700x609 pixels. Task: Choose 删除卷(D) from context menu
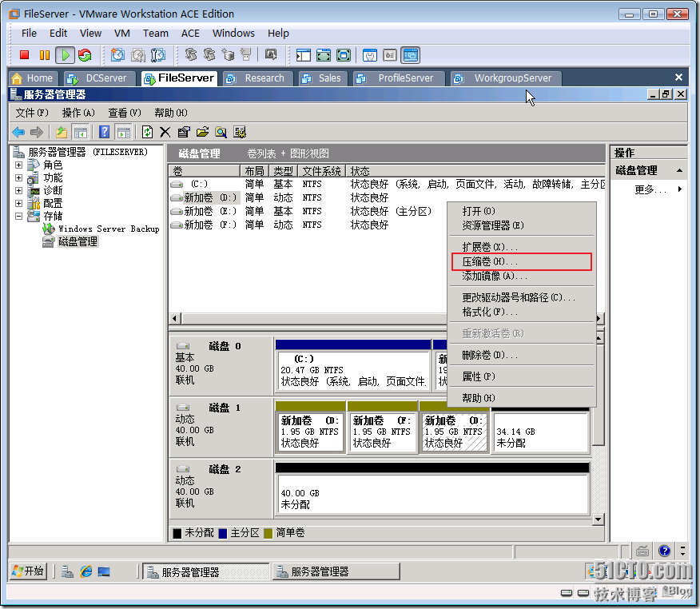[x=521, y=355]
